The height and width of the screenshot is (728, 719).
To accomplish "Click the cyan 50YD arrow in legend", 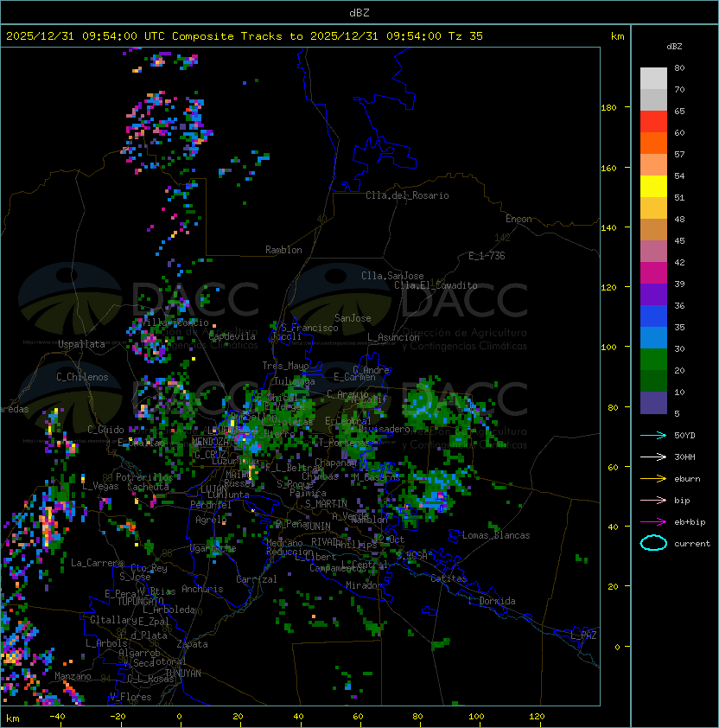I will [653, 436].
